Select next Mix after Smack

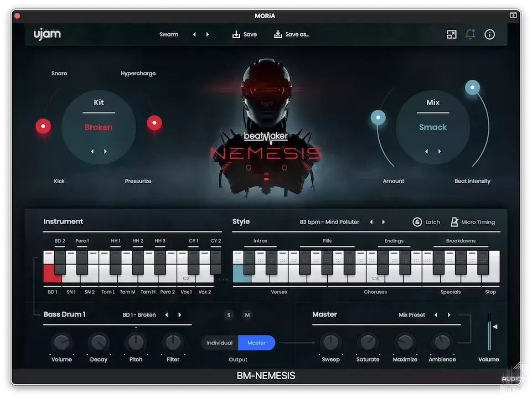pyautogui.click(x=440, y=151)
